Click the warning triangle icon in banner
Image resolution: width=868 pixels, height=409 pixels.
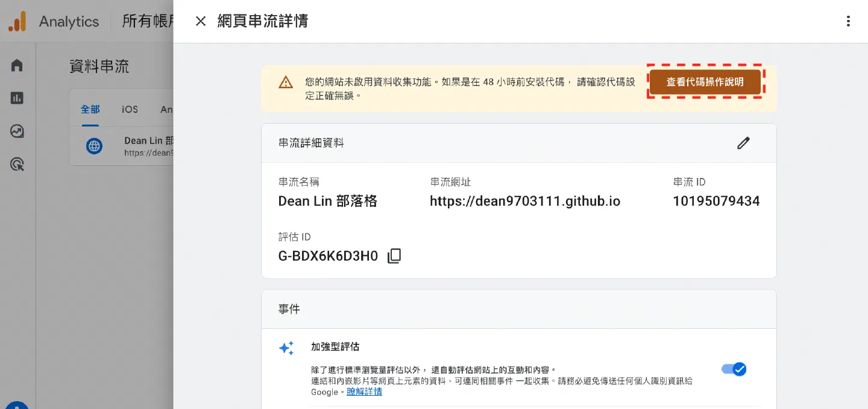pos(286,83)
